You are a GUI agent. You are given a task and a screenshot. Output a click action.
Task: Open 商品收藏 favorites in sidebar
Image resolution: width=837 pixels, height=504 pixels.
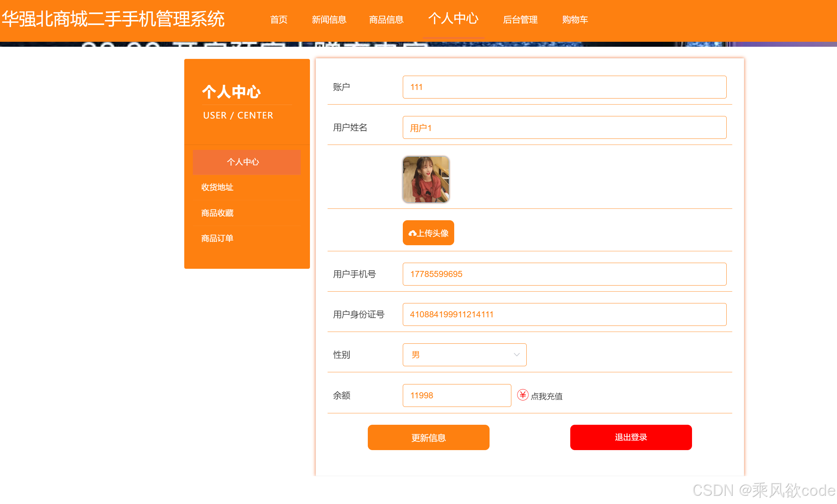(x=217, y=213)
